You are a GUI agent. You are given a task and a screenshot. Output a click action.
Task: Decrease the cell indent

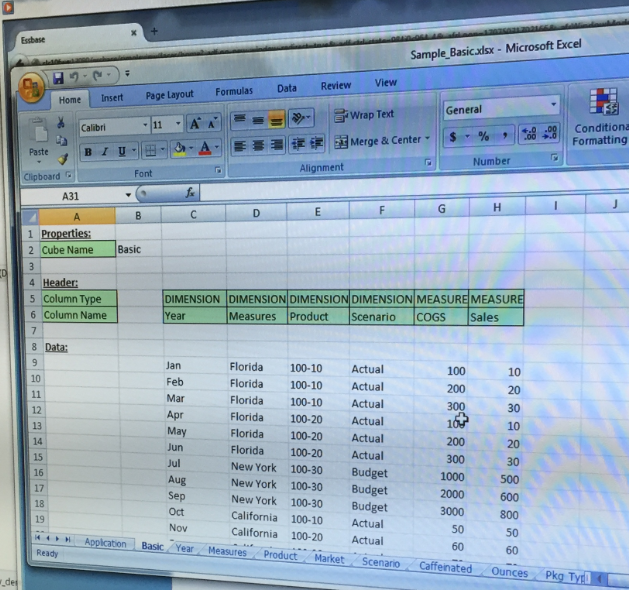(x=298, y=144)
